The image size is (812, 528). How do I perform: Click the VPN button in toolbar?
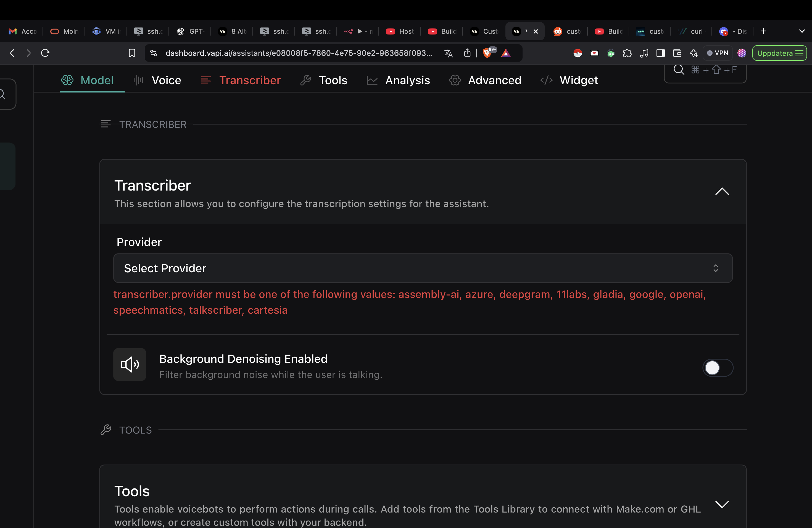pos(718,53)
